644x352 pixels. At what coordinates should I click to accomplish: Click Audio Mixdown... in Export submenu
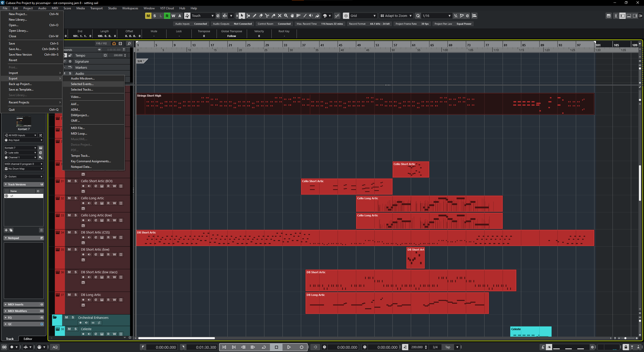83,79
